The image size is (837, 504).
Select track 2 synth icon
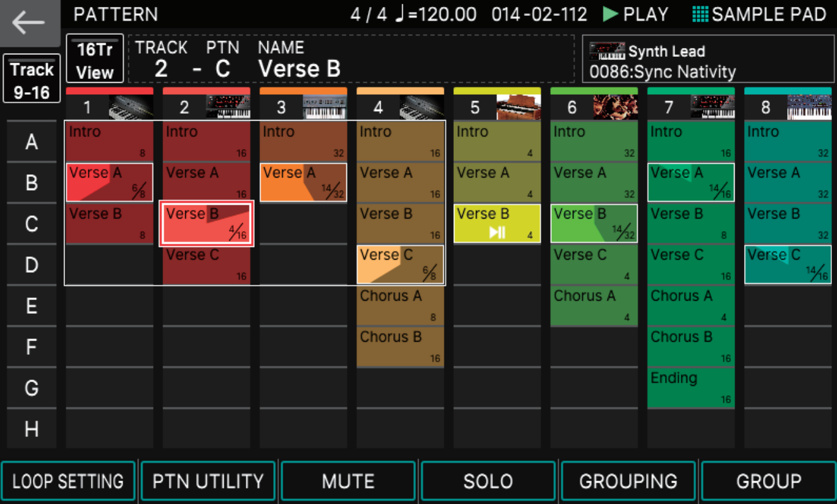[228, 107]
